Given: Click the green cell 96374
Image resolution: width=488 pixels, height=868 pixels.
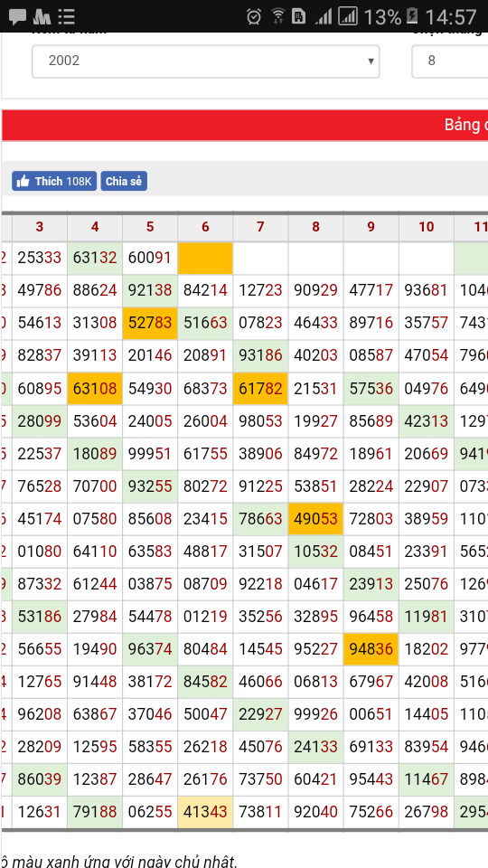Looking at the screenshot, I should (x=150, y=649).
